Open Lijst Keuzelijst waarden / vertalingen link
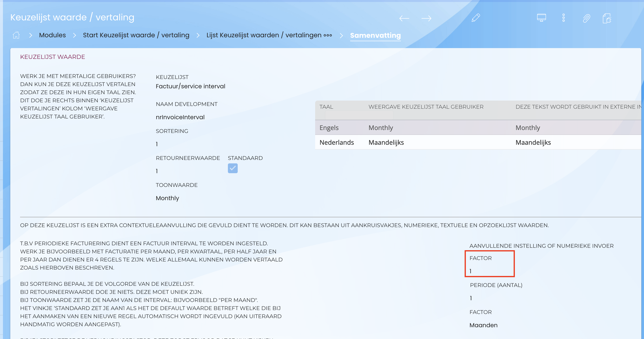Screen dimensions: 644x339 pos(264,35)
